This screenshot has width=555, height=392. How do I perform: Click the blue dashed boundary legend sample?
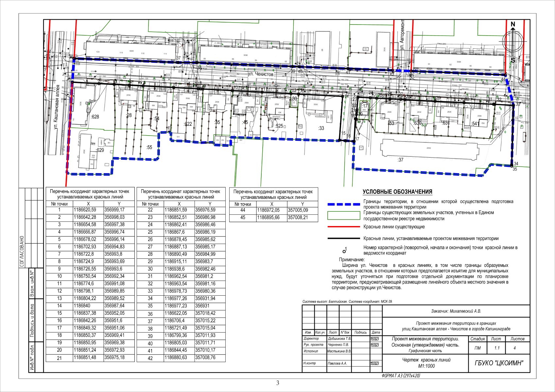click(x=343, y=204)
